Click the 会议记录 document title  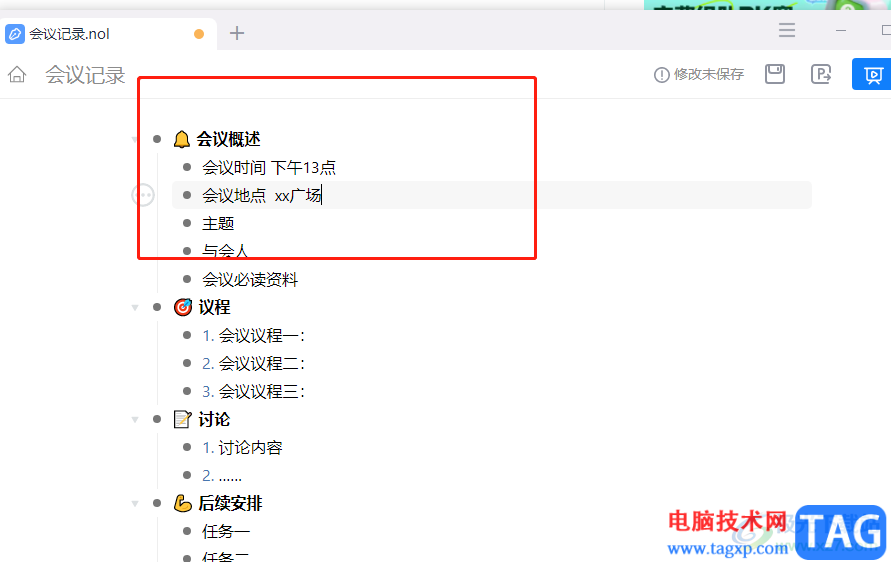85,75
